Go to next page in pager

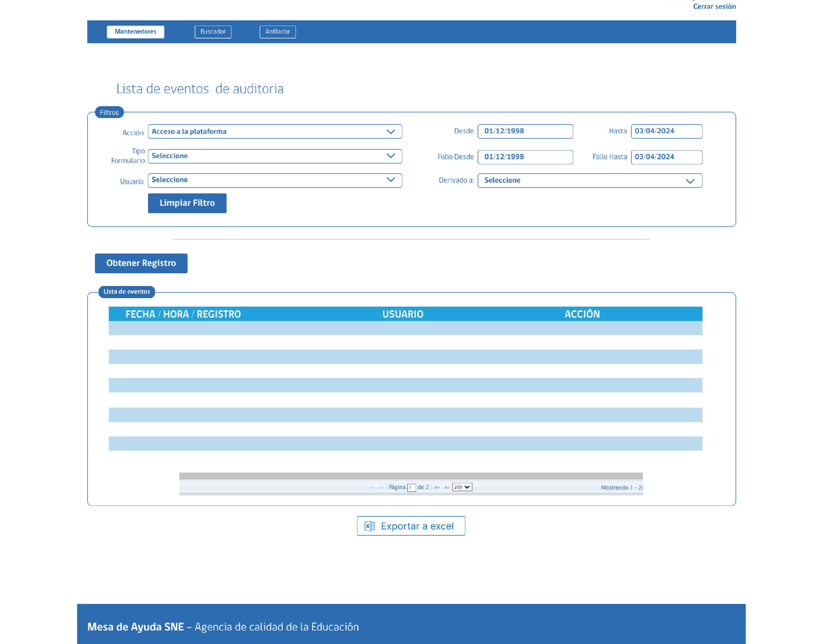click(437, 488)
